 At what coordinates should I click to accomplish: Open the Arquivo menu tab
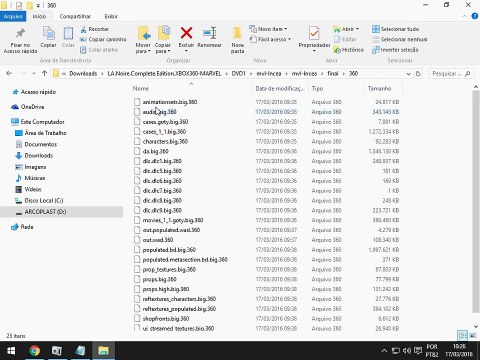tap(13, 16)
